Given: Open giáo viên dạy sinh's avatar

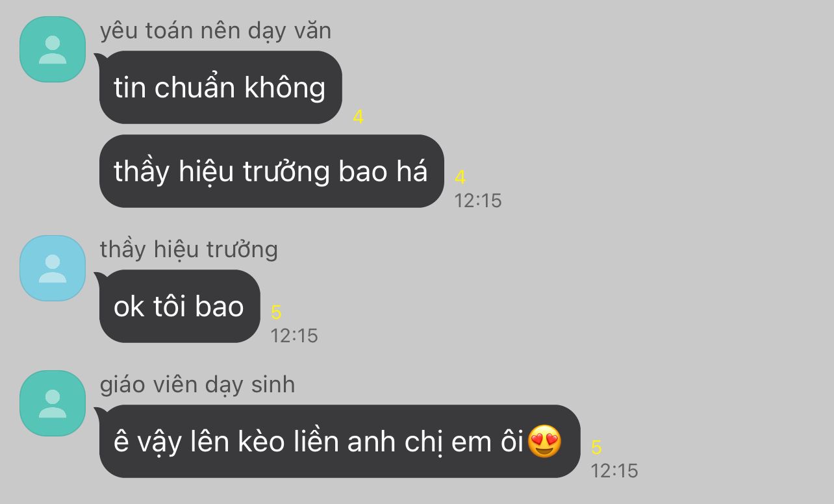Looking at the screenshot, I should (x=53, y=403).
